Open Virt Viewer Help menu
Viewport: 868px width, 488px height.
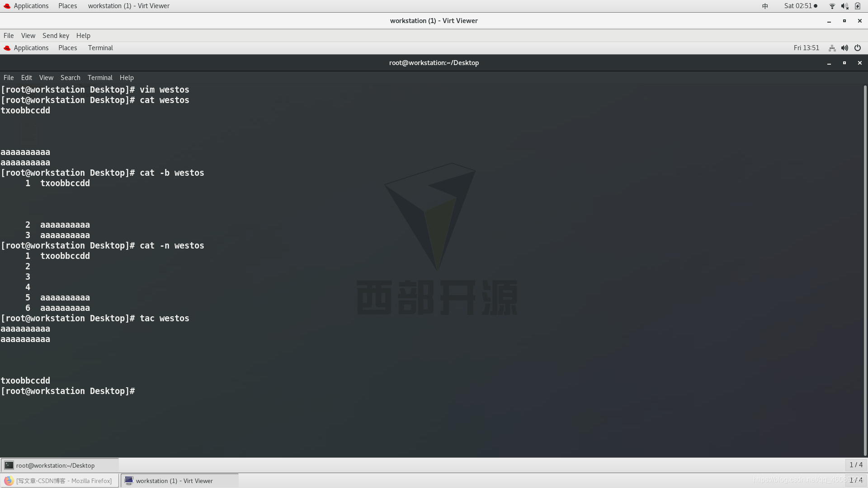(83, 36)
